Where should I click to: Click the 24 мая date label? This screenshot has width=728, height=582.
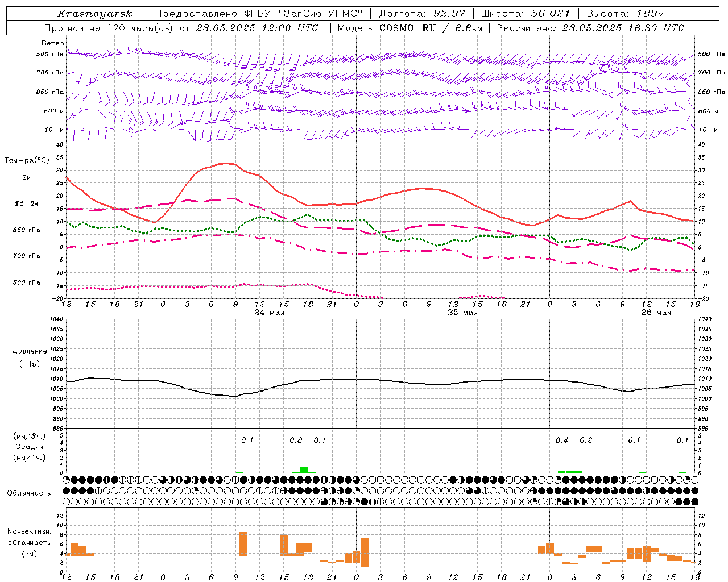(270, 312)
